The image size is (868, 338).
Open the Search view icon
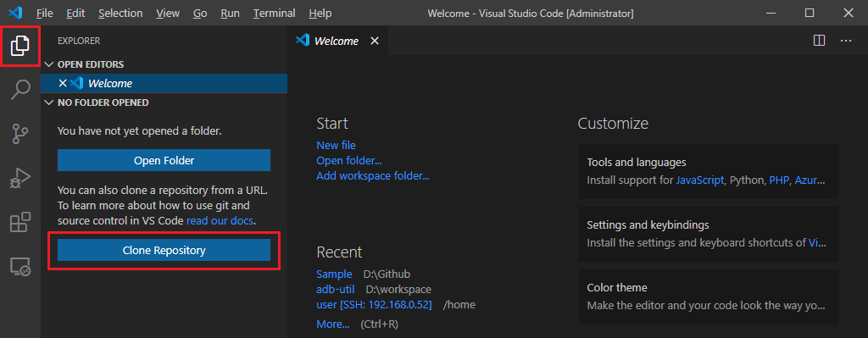20,89
